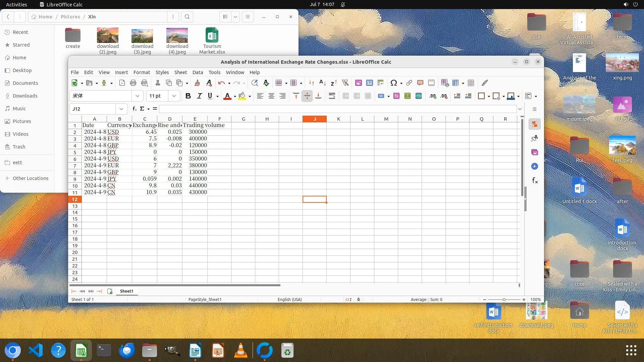Select the Sheet1 tab
The height and width of the screenshot is (362, 644).
(126, 291)
